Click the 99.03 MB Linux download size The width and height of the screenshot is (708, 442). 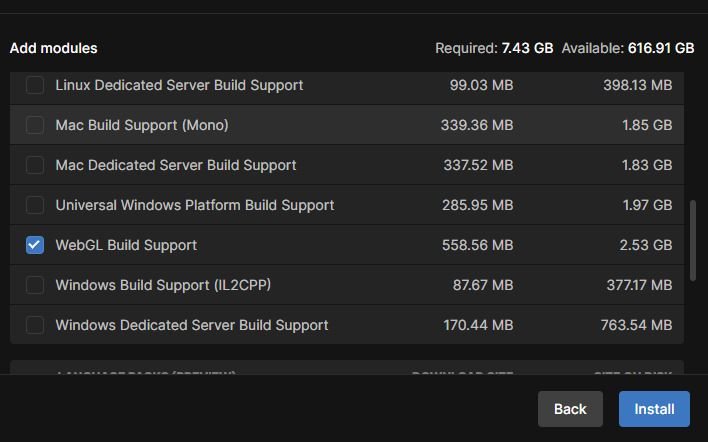pos(481,85)
